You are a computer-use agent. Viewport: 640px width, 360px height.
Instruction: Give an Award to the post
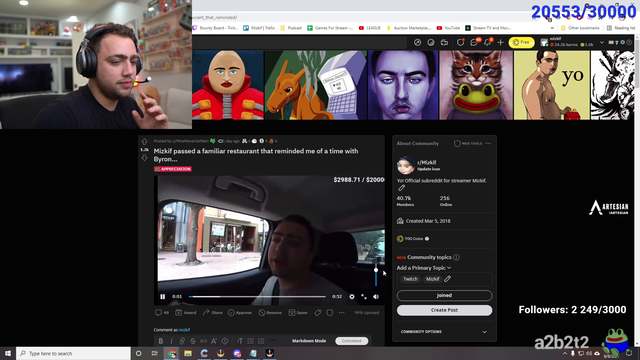[186, 313]
